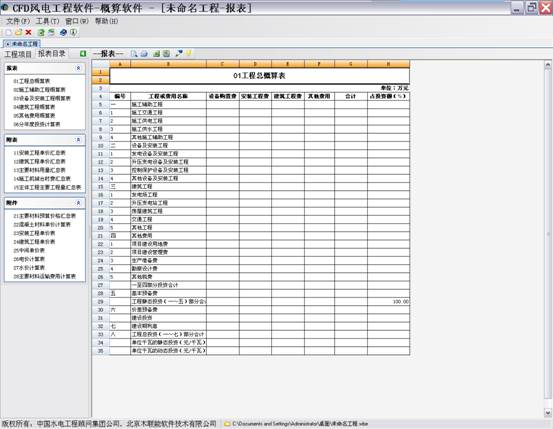Click the red X delete icon in toolbar

coord(29,32)
